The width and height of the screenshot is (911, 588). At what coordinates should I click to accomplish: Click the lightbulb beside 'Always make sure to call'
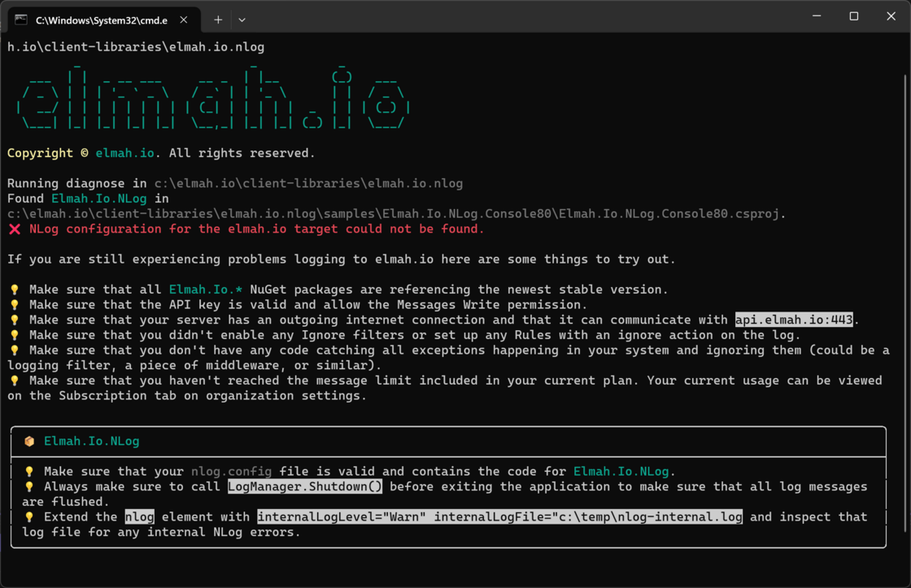tap(29, 486)
